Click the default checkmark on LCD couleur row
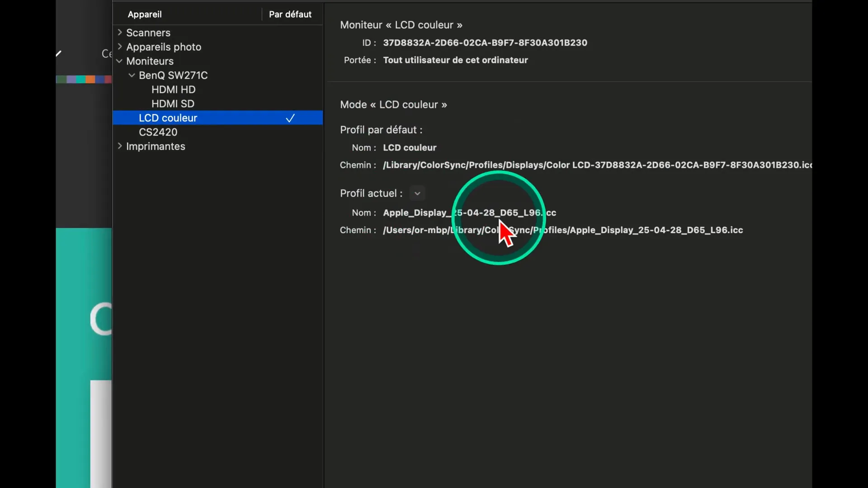 point(290,118)
